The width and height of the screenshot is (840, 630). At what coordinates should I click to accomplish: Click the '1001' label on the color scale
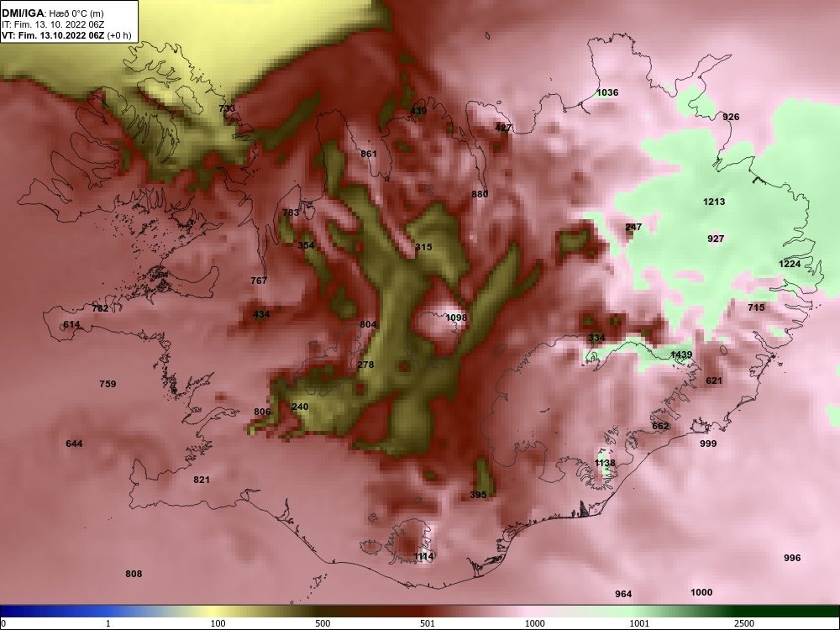click(x=639, y=623)
